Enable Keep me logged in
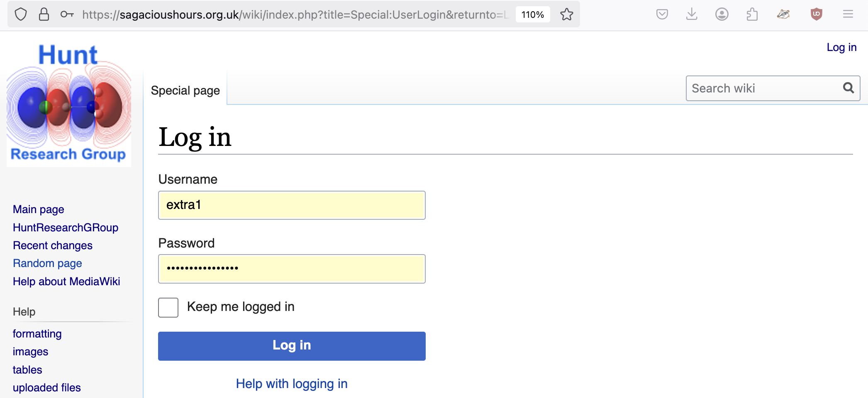The width and height of the screenshot is (868, 398). point(168,307)
